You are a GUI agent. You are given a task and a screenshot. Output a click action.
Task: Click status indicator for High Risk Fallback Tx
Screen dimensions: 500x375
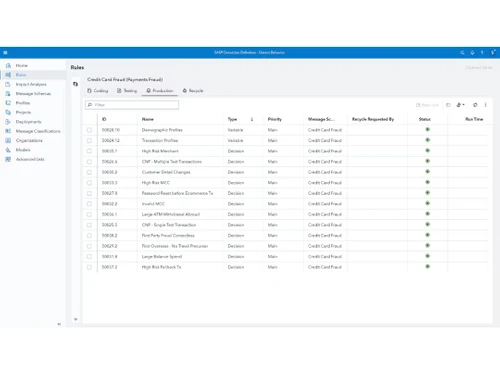click(428, 266)
